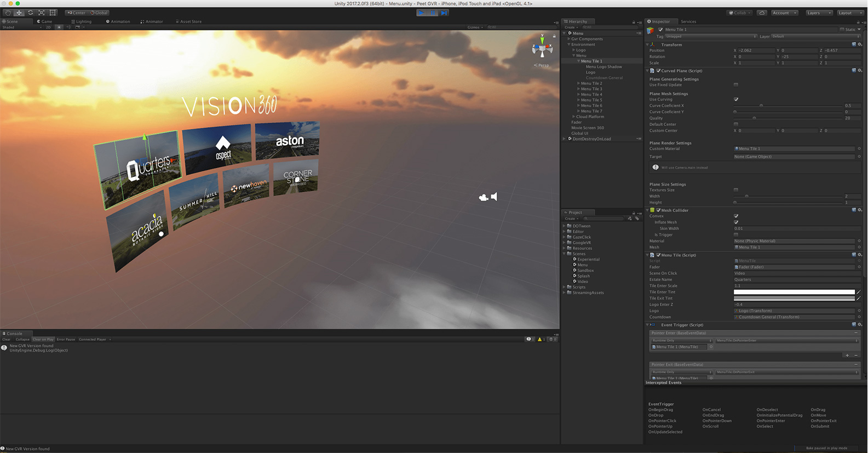Toggle the 2D view button
The height and width of the screenshot is (453, 868).
(48, 27)
